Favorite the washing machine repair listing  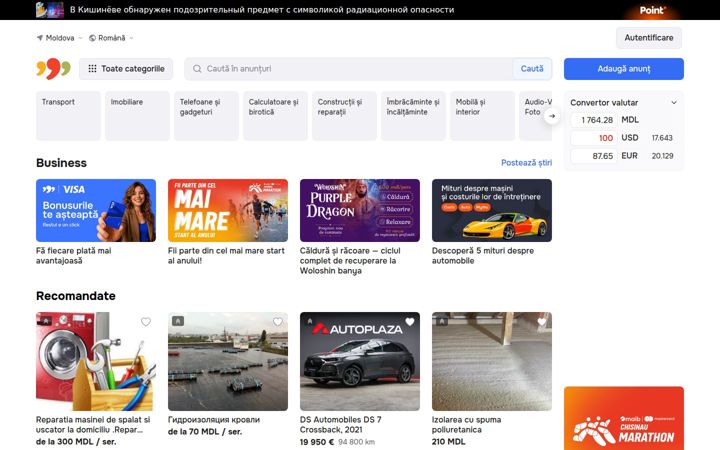click(x=146, y=322)
